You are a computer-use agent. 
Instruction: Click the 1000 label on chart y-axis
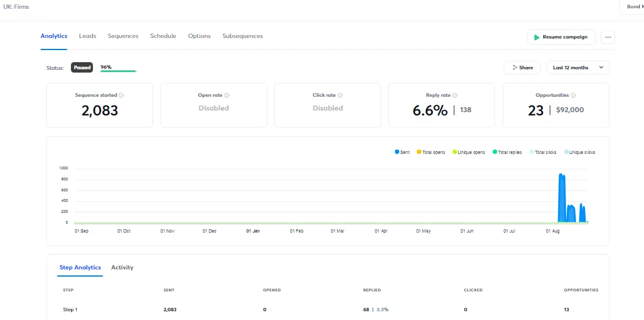pos(64,168)
